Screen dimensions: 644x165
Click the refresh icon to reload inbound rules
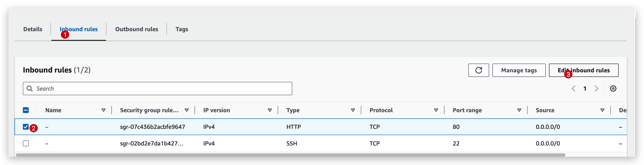(x=479, y=70)
